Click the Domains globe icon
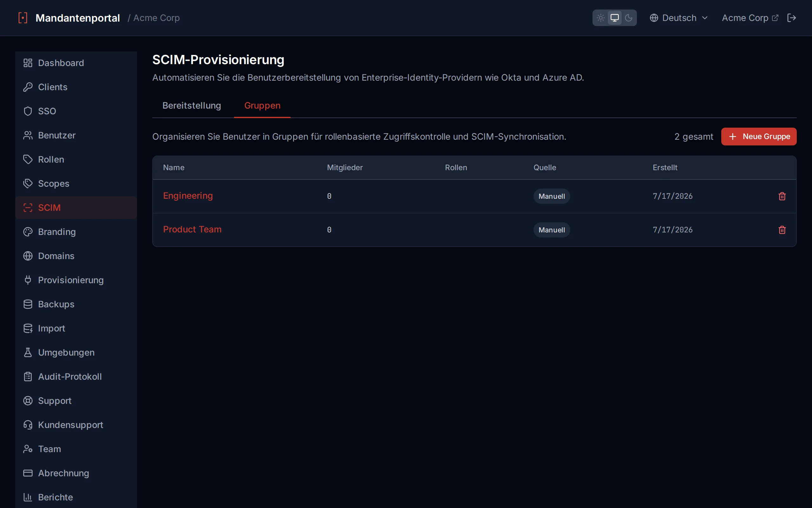The width and height of the screenshot is (812, 508). [x=28, y=256]
